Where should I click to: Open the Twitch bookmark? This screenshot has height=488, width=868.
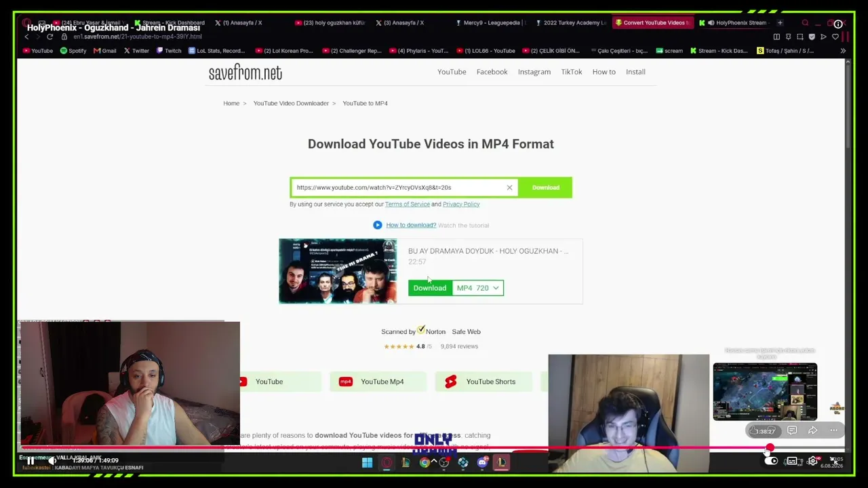click(x=169, y=51)
